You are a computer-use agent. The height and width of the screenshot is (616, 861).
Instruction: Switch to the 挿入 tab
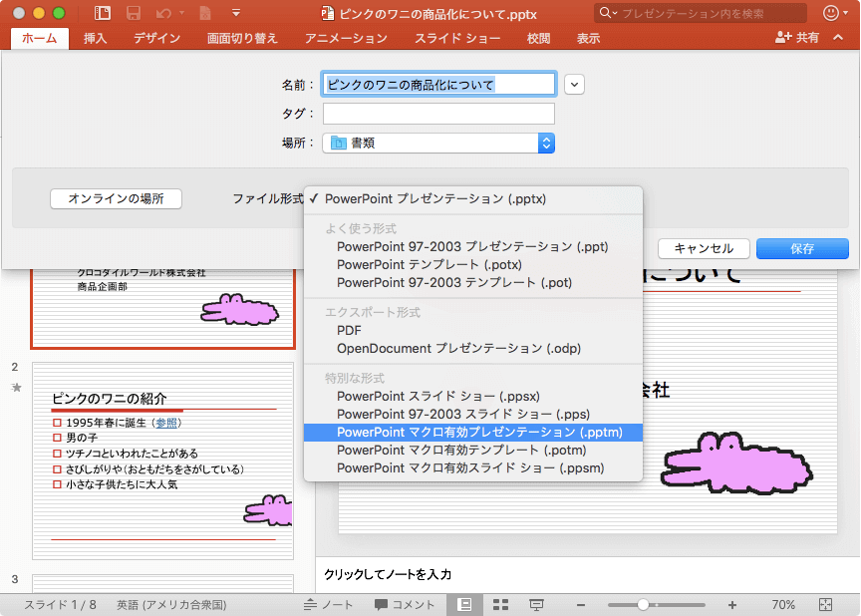(x=95, y=38)
